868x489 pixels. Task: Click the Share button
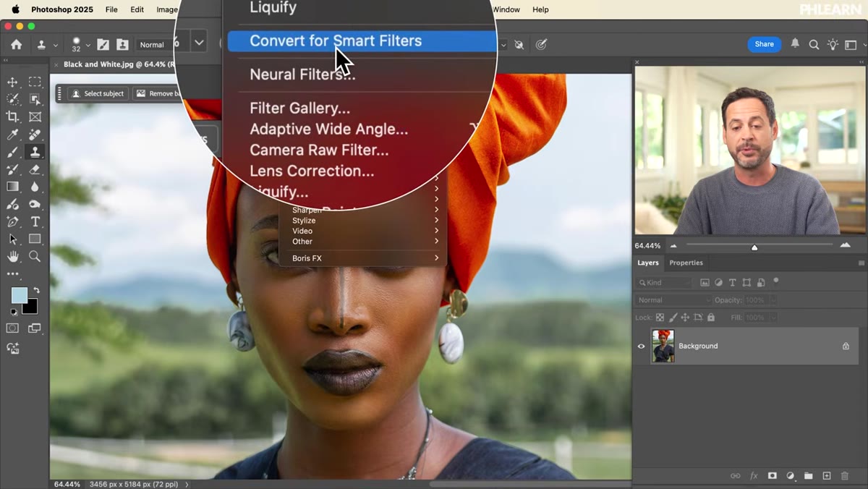764,44
